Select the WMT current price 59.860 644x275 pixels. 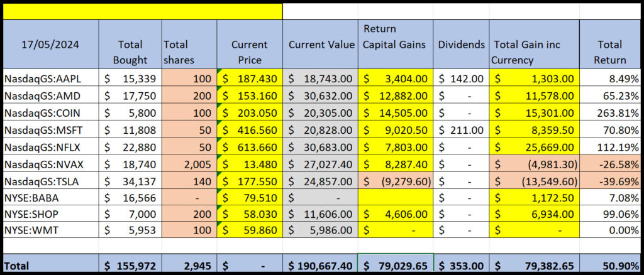coord(249,230)
